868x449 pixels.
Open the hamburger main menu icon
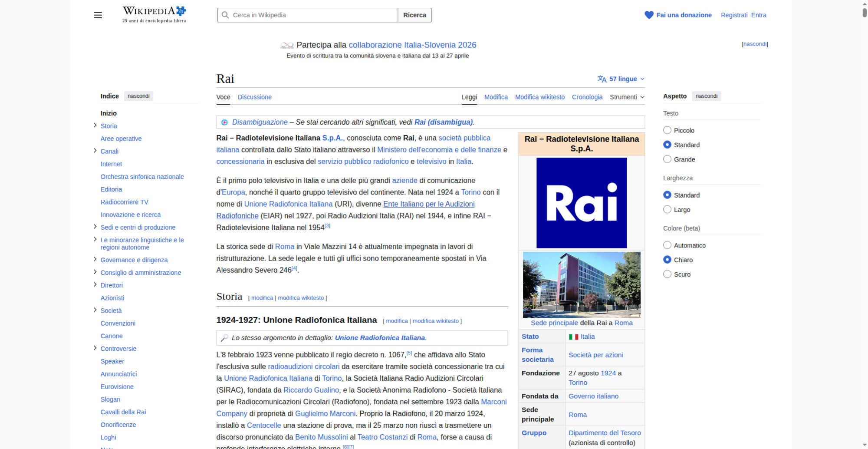(98, 15)
